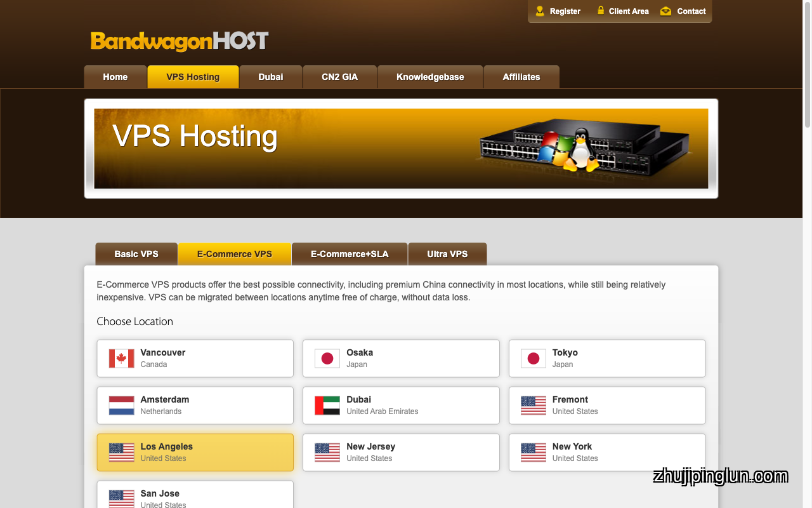Click the BandwagonHOST logo
Screen dimensions: 812x508
pos(180,41)
